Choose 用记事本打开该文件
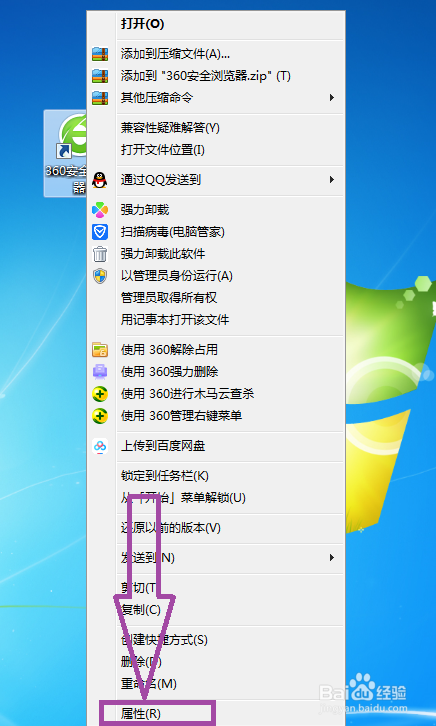 coord(175,319)
